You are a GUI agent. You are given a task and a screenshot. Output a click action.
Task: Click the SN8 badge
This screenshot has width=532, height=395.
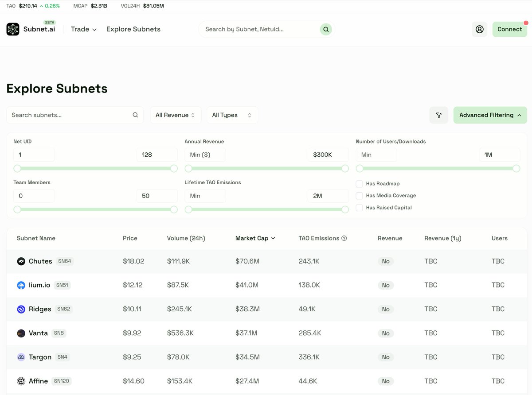tap(59, 333)
